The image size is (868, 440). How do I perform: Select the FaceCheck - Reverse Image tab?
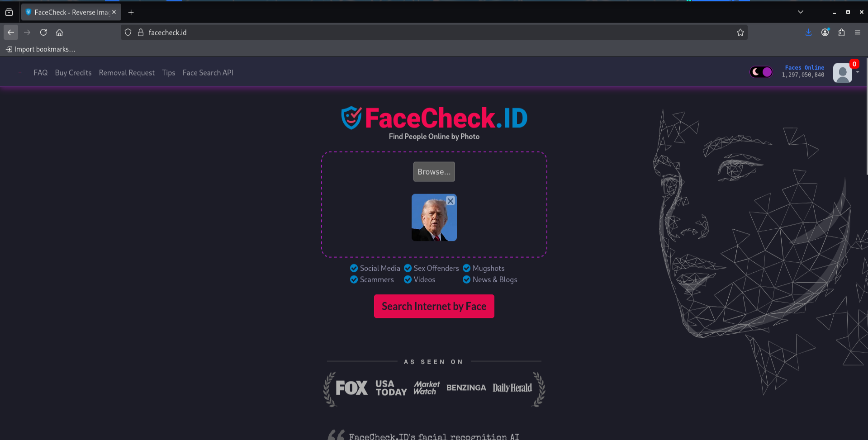pos(71,12)
